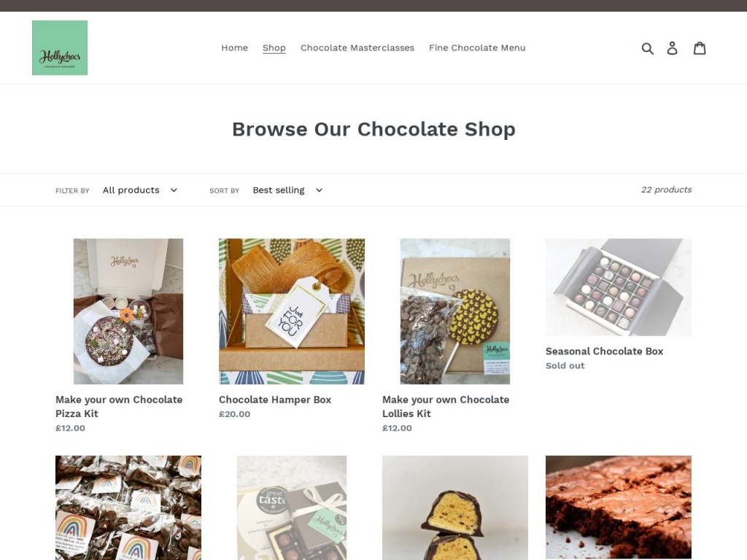Open the Sort By Best selling dropdown
Screen dimensions: 747x560
(x=287, y=190)
